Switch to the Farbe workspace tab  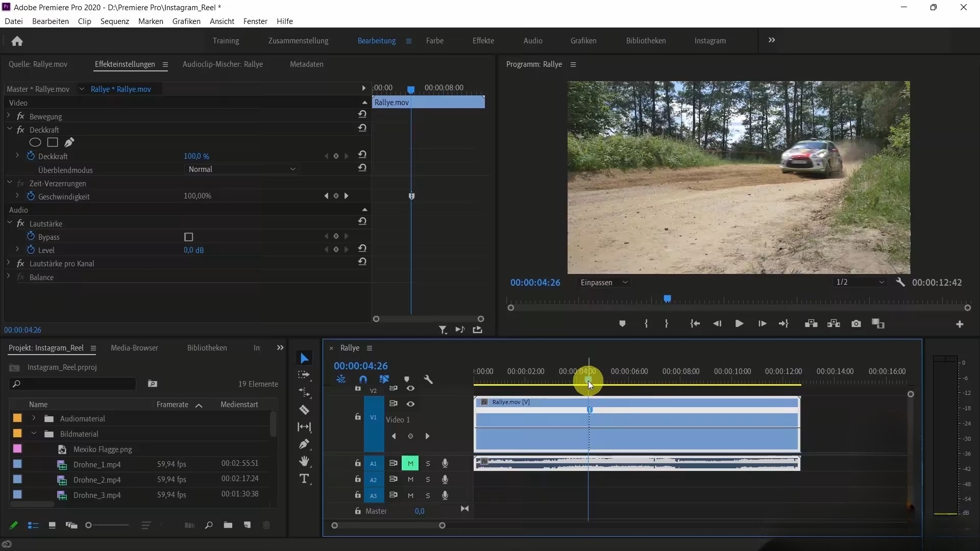pyautogui.click(x=435, y=41)
